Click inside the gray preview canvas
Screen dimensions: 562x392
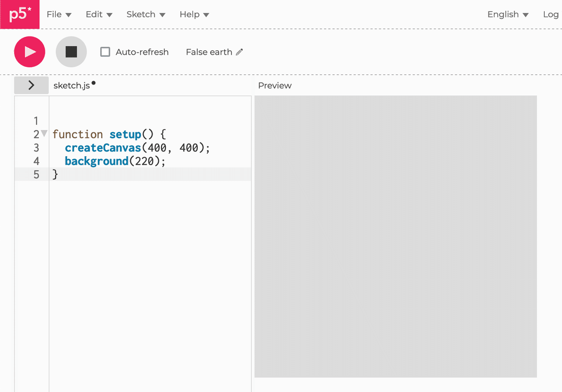click(395, 236)
